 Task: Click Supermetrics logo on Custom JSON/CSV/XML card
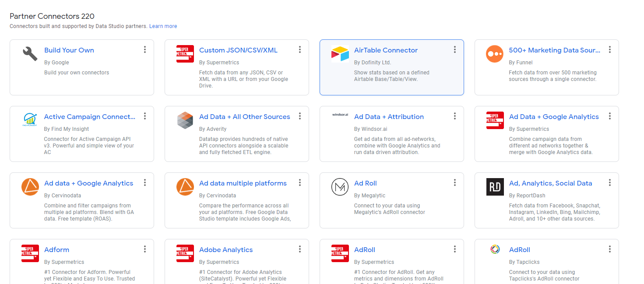coord(185,54)
